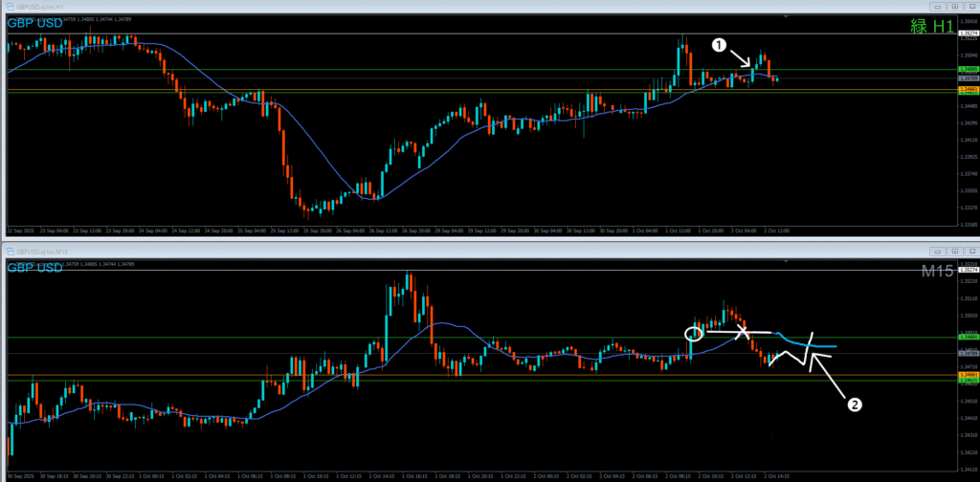Click the grey 1.34789 current price tag in the M15 chart

point(968,354)
